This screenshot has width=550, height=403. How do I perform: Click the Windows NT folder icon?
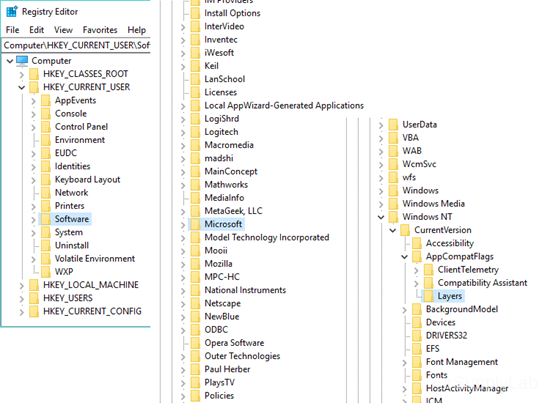click(394, 217)
